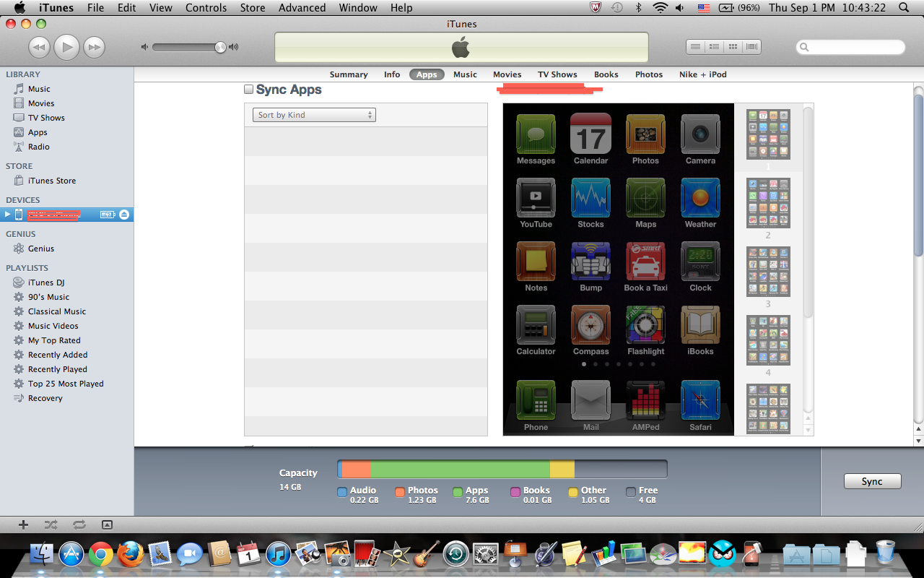Select the Safari app in phone dock row
This screenshot has height=578, width=924.
(700, 400)
